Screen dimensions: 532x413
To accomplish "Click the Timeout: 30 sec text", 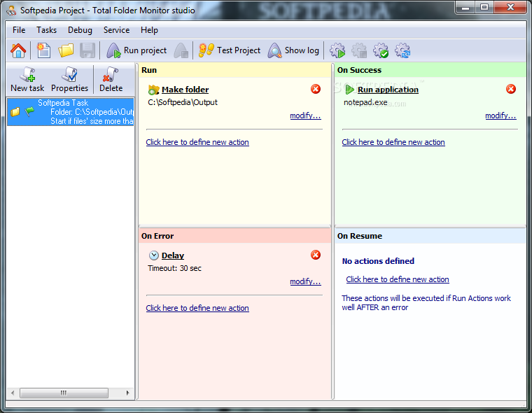I will pyautogui.click(x=174, y=268).
